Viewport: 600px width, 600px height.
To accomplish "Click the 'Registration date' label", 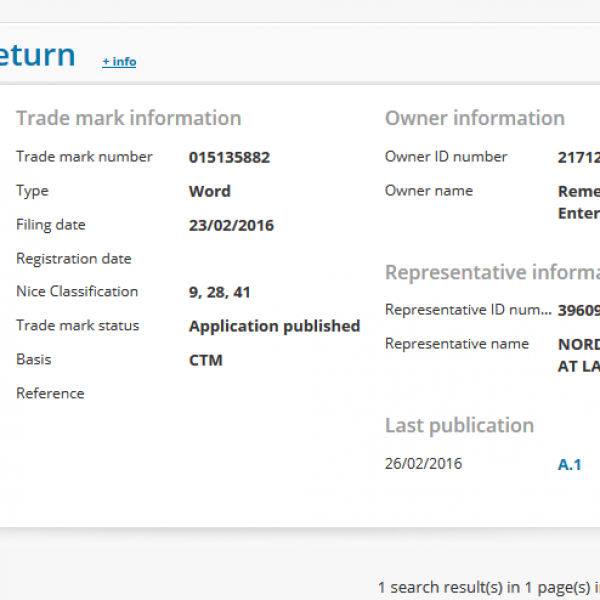I will click(74, 259).
